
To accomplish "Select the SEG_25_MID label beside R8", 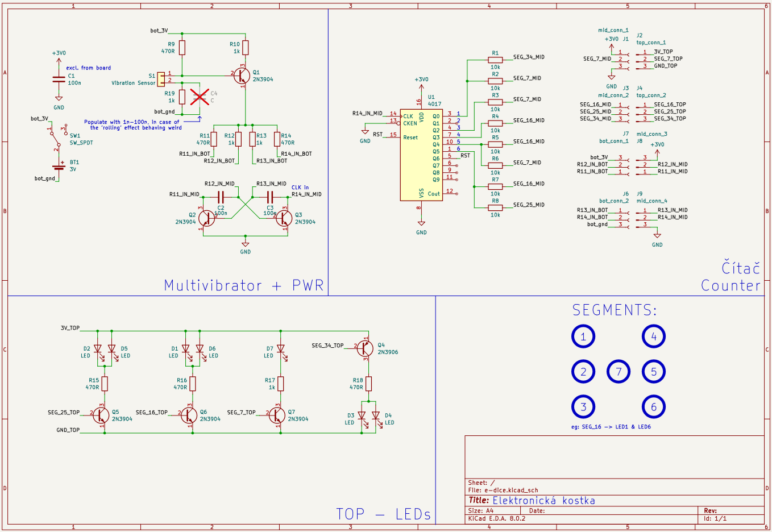I will [x=529, y=205].
